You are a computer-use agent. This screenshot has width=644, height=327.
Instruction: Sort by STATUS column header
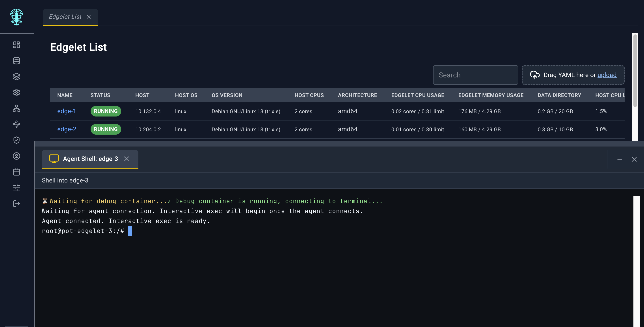point(100,95)
